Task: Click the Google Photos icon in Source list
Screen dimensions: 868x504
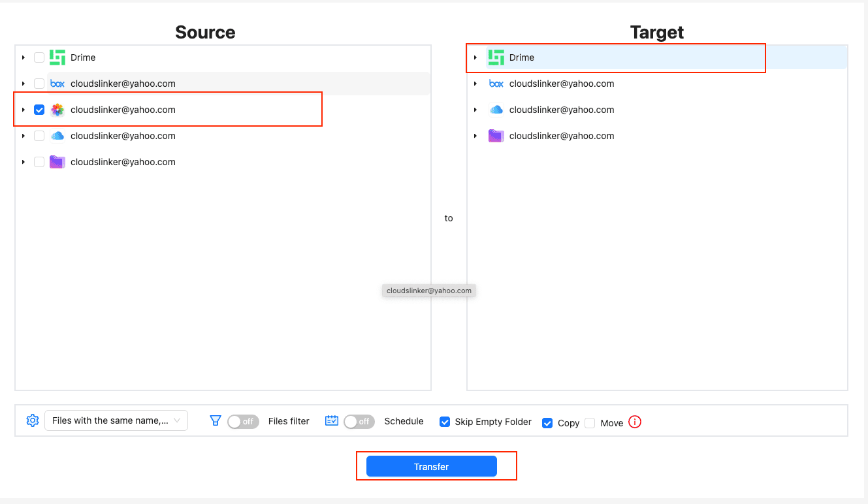Action: (x=57, y=110)
